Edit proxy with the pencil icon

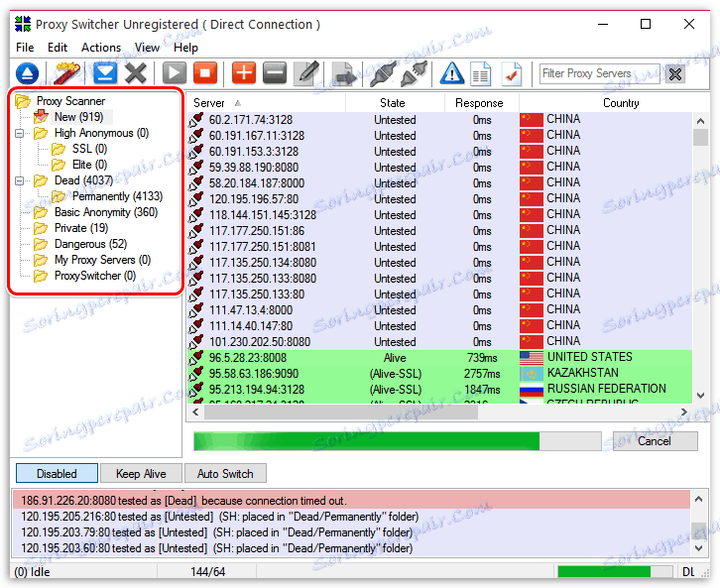point(306,73)
